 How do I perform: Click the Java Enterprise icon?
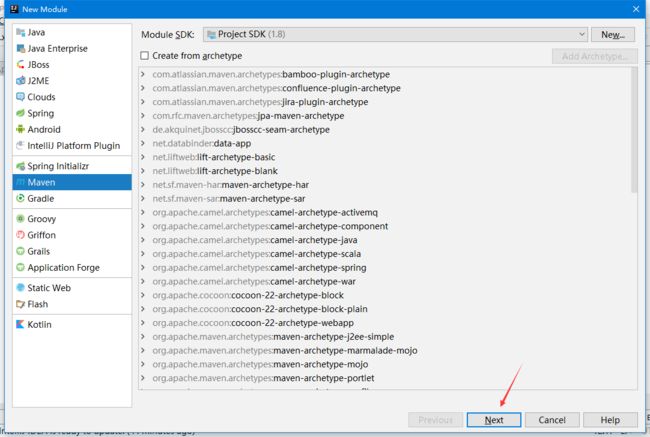click(x=20, y=49)
